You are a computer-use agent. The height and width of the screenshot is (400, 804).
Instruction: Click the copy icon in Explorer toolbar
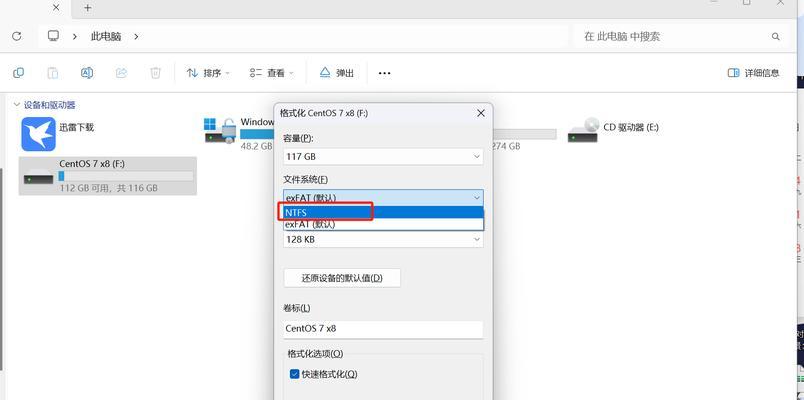click(x=18, y=73)
